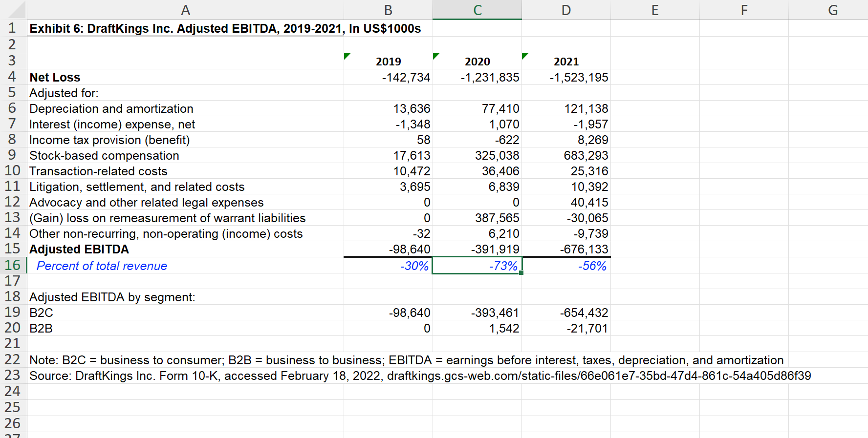Viewport: 868px width, 438px height.
Task: Select column D header
Action: (566, 10)
